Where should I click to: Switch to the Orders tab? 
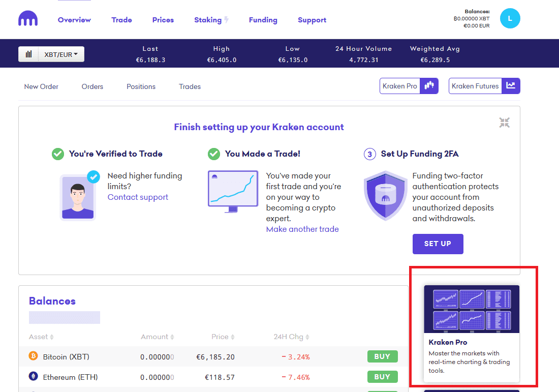[x=92, y=86]
